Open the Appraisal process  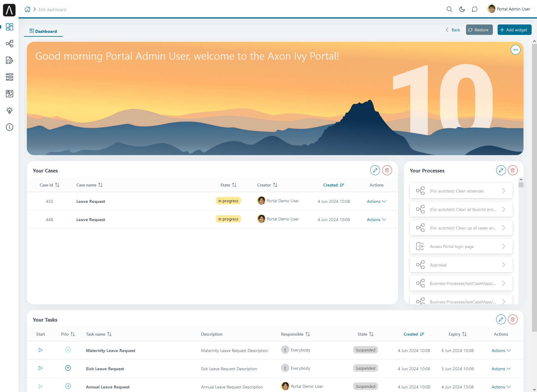461,265
